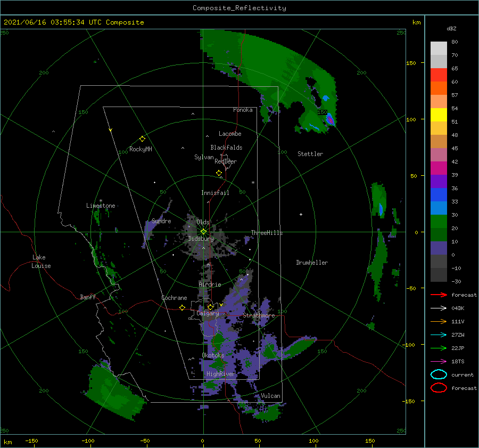Choose the light blue 30-33 dBZ swatch

[x=439, y=208]
